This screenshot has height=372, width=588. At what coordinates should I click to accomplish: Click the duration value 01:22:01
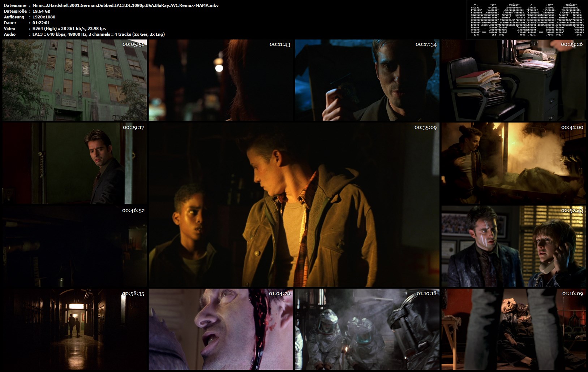click(x=41, y=23)
